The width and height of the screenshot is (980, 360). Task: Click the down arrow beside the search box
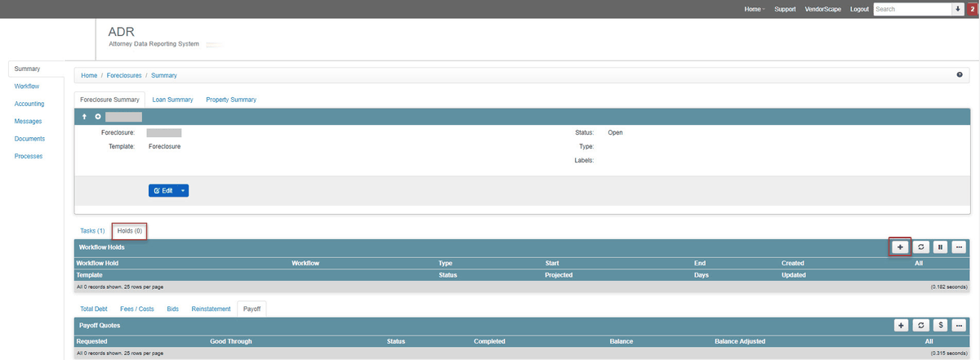pos(957,9)
